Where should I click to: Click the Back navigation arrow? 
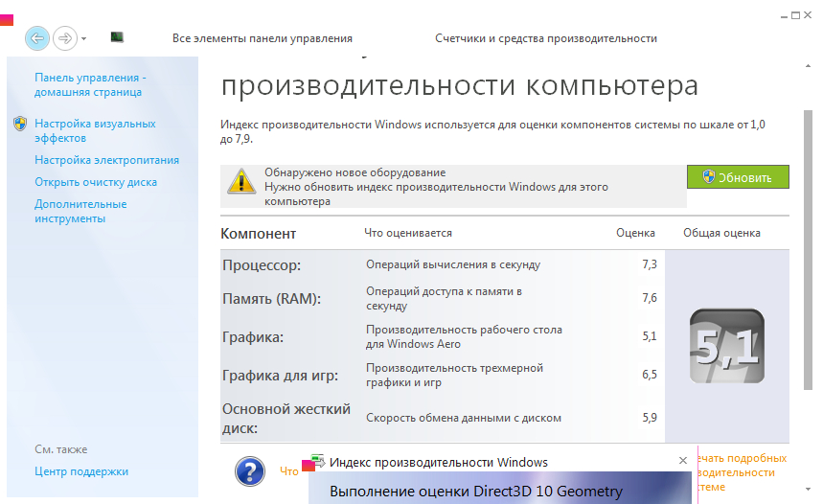pos(36,38)
